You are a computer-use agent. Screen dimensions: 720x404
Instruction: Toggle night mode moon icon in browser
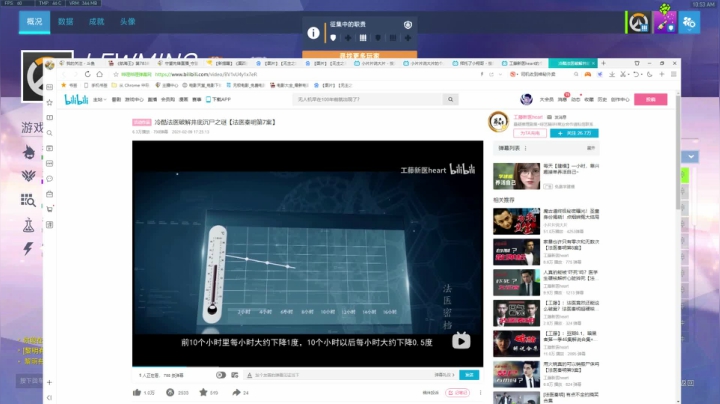pos(649,74)
